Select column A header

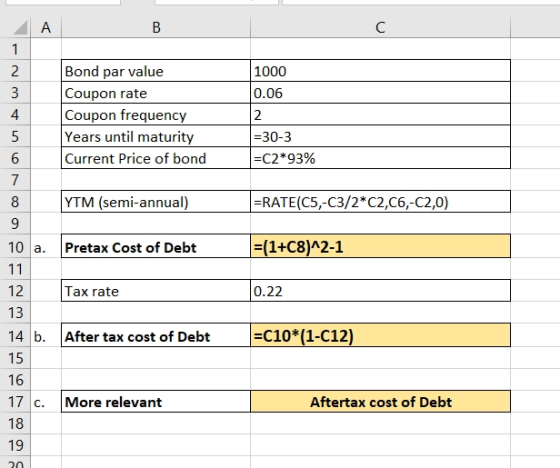click(46, 28)
